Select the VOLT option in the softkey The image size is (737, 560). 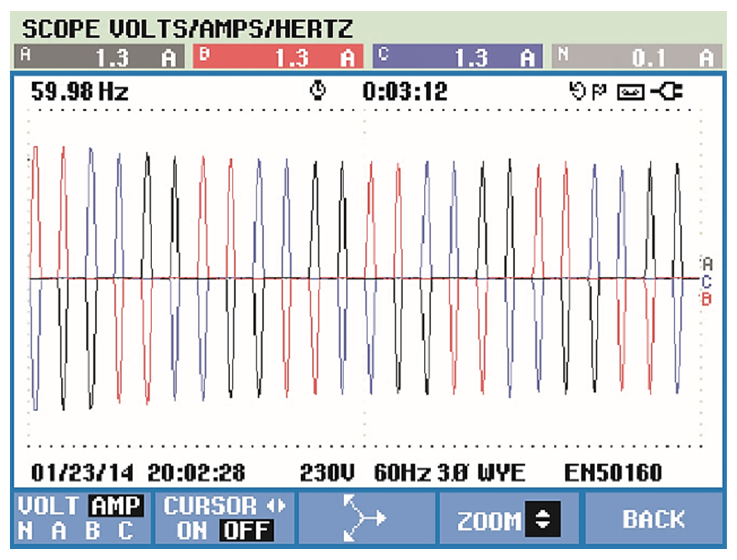pyautogui.click(x=49, y=505)
